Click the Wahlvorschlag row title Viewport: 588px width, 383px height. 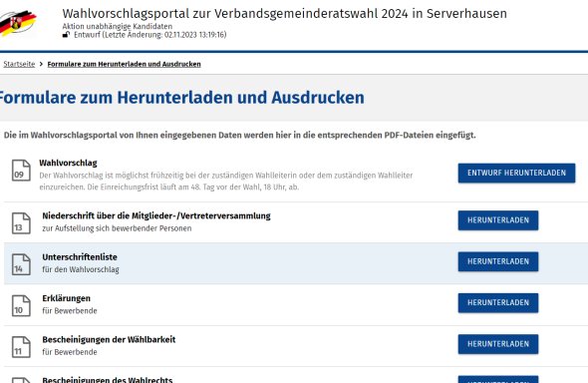(x=68, y=163)
